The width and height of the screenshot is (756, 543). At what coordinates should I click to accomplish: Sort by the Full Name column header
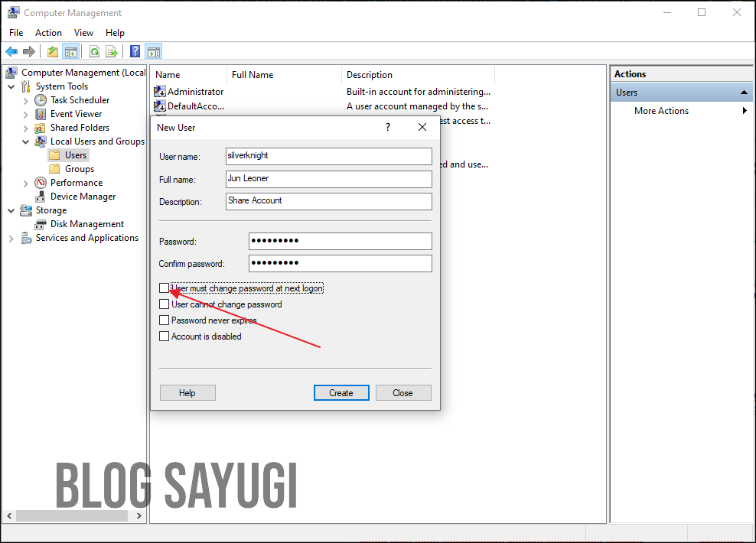pyautogui.click(x=284, y=75)
